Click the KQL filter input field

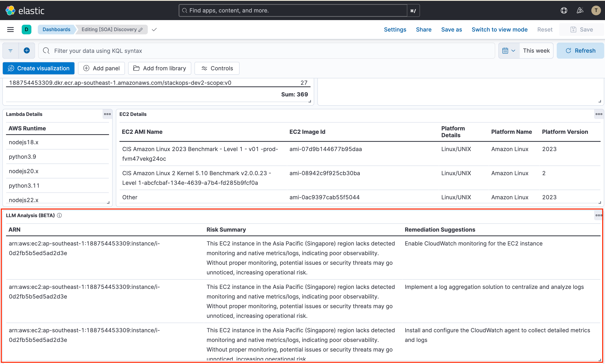click(172, 51)
